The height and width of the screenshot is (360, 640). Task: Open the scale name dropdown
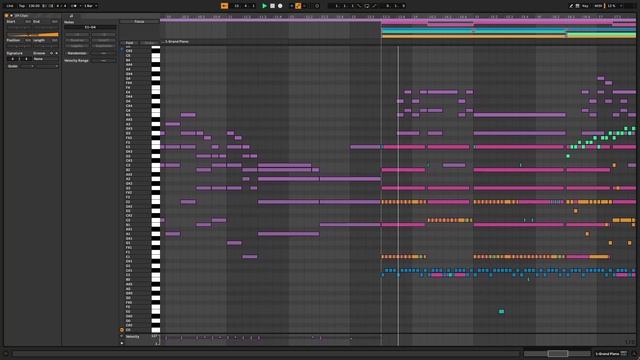pyautogui.click(x=47, y=66)
